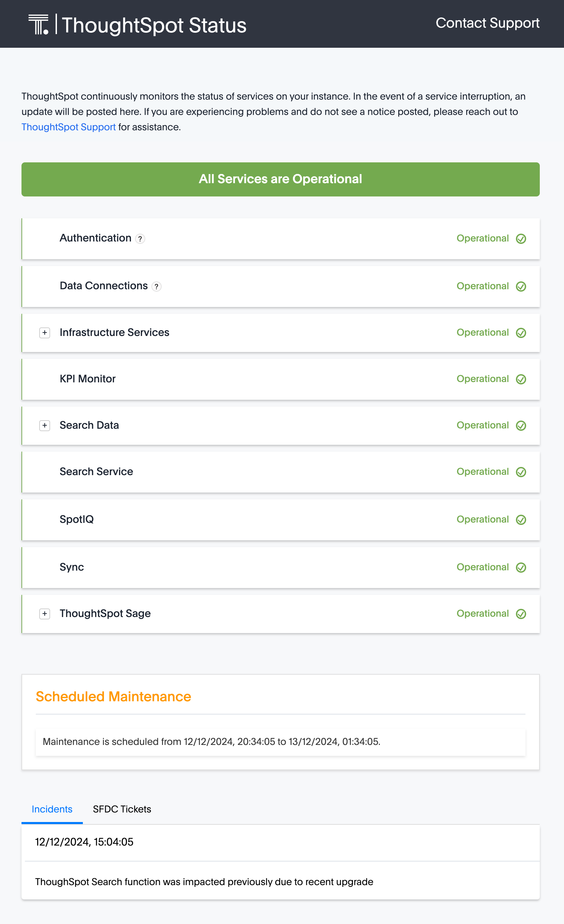Expand the Infrastructure Services section

click(x=45, y=333)
